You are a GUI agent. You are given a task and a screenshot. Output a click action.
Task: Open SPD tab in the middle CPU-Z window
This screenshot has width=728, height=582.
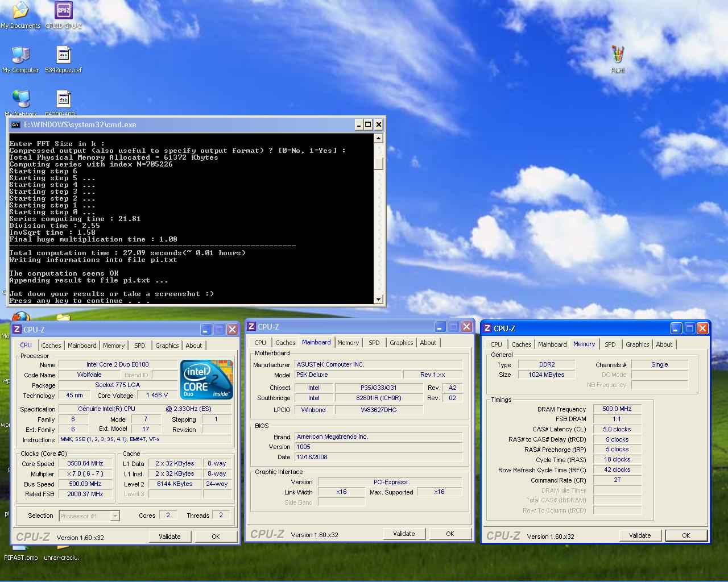tap(374, 343)
